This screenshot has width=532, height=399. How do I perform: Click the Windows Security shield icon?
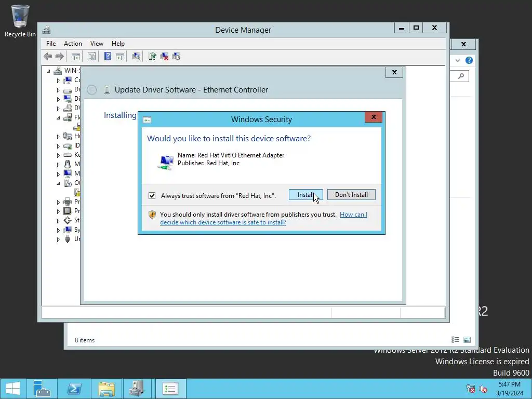(152, 215)
